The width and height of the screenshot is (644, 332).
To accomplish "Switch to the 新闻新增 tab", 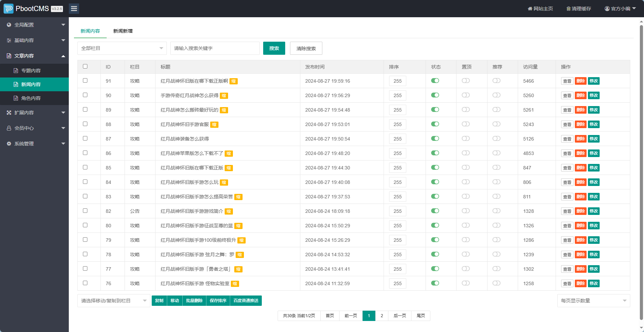I will point(123,31).
